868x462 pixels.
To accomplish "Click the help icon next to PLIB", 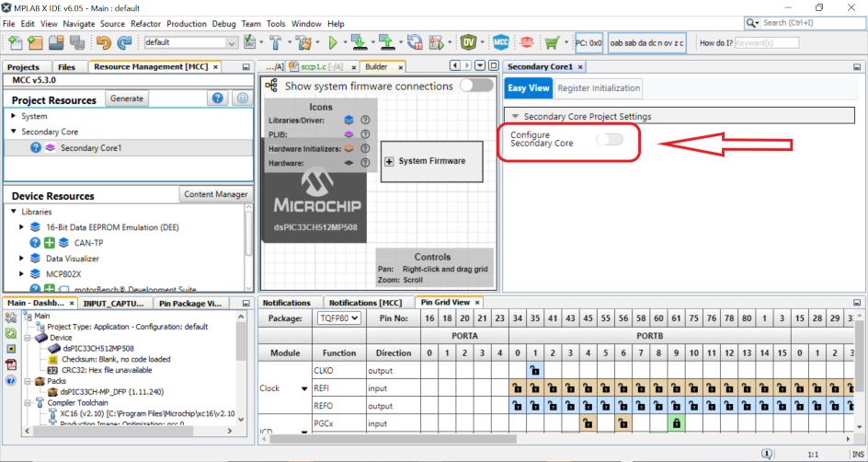I will click(365, 134).
